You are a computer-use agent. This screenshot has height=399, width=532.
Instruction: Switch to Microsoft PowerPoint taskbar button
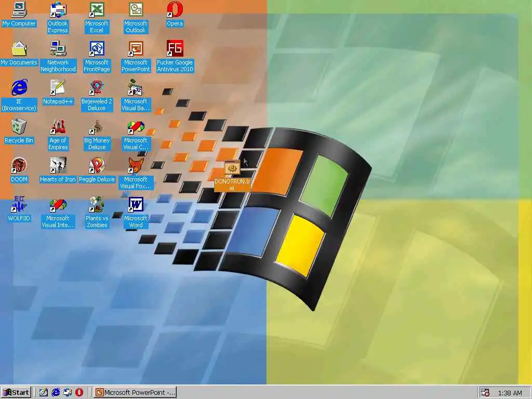coord(135,393)
